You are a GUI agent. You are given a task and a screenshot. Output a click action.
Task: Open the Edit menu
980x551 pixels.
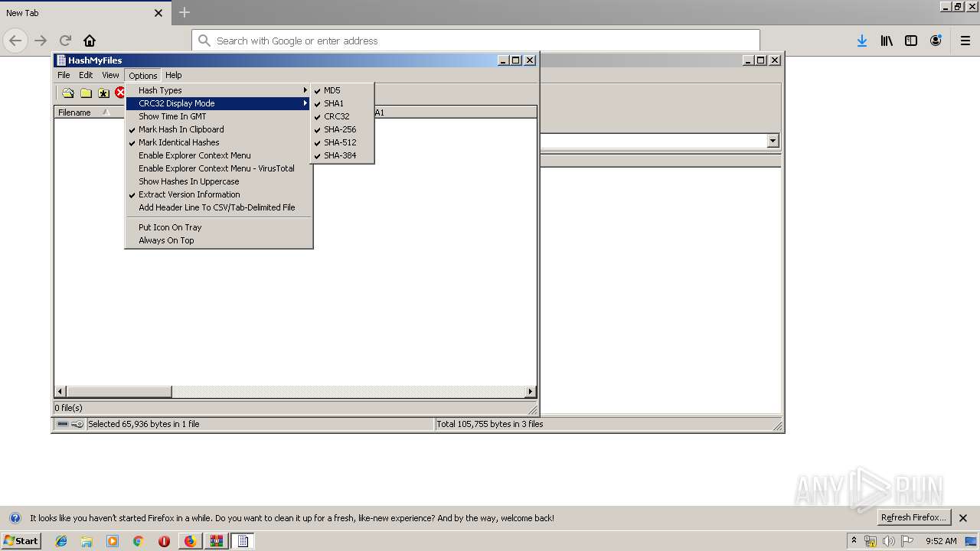tap(86, 75)
